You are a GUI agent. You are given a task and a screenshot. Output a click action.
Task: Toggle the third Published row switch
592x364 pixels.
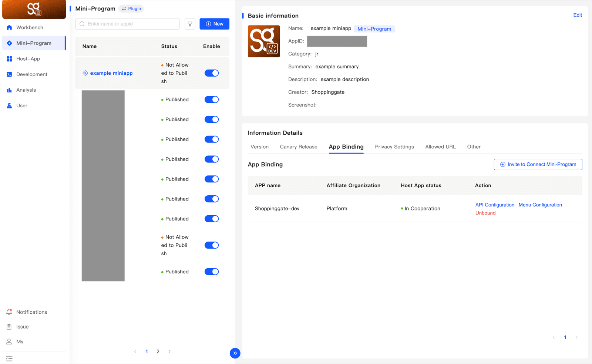coord(212,139)
